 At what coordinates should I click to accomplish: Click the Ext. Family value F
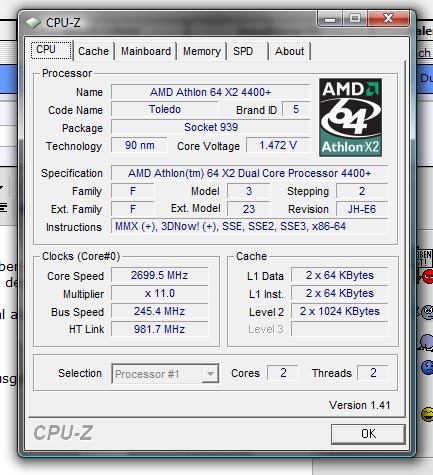(x=133, y=209)
